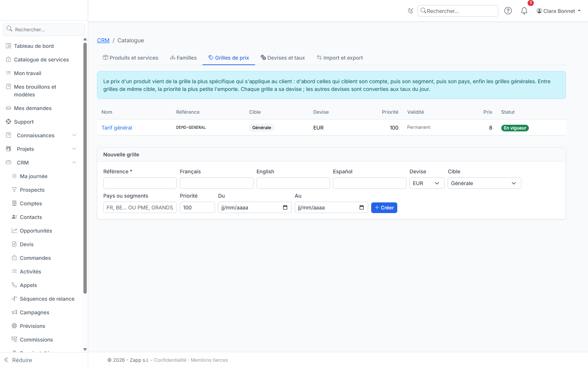588x368 pixels.
Task: Click the Ma journée sun icon
Action: [x=14, y=176]
